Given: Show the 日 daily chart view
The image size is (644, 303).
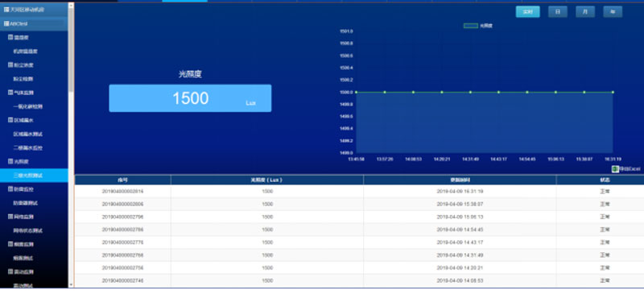Looking at the screenshot, I should pyautogui.click(x=558, y=12).
